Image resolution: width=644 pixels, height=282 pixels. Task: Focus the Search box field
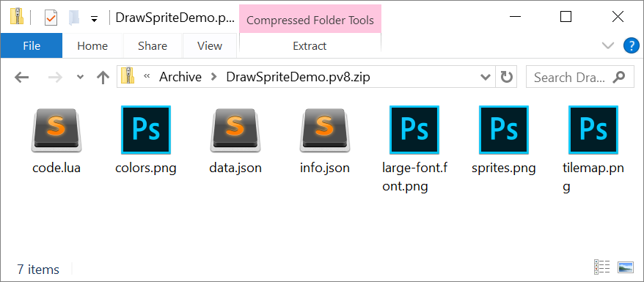[580, 77]
